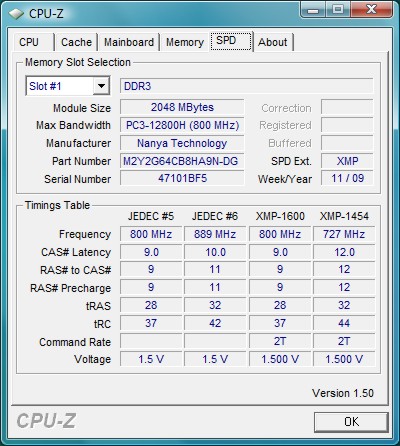
Task: Click the Serial Number field 47101BF5
Action: (182, 178)
